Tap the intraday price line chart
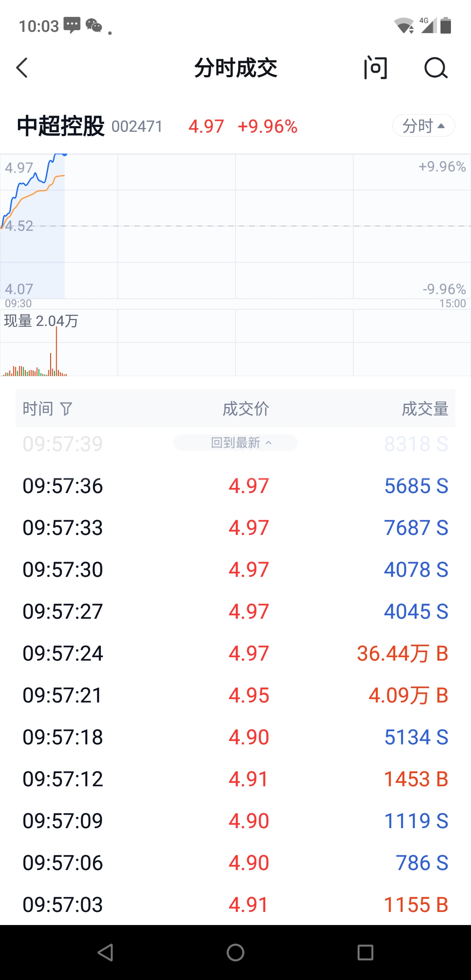The image size is (471, 980). 235,226
